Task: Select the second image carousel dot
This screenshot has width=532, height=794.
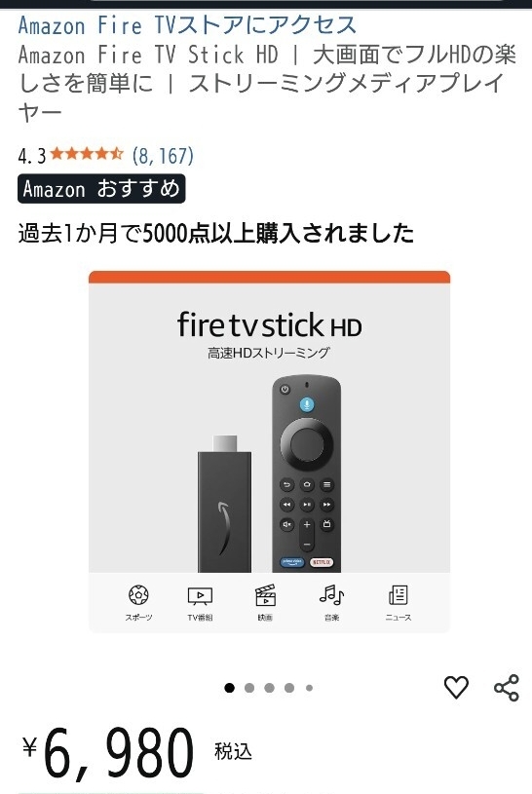Action: 249,688
